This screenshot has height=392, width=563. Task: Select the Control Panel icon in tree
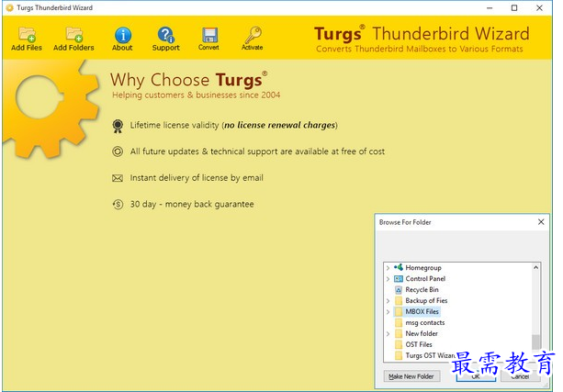[399, 278]
